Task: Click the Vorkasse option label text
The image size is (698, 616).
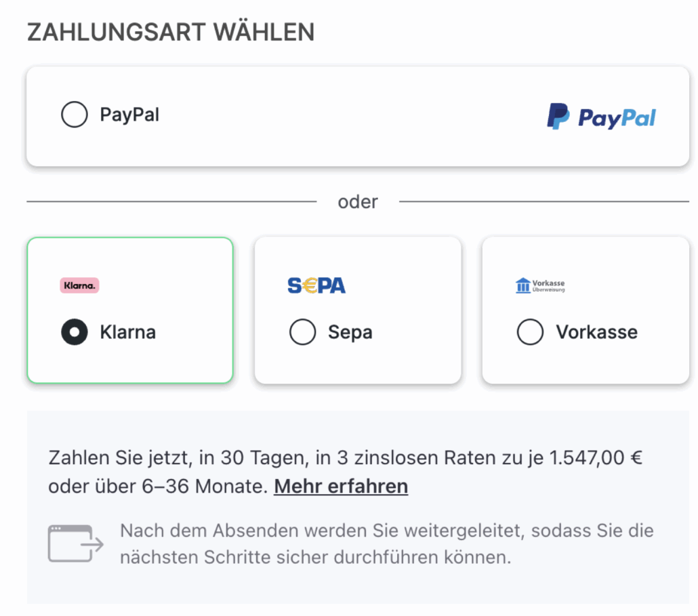Action: pos(596,332)
